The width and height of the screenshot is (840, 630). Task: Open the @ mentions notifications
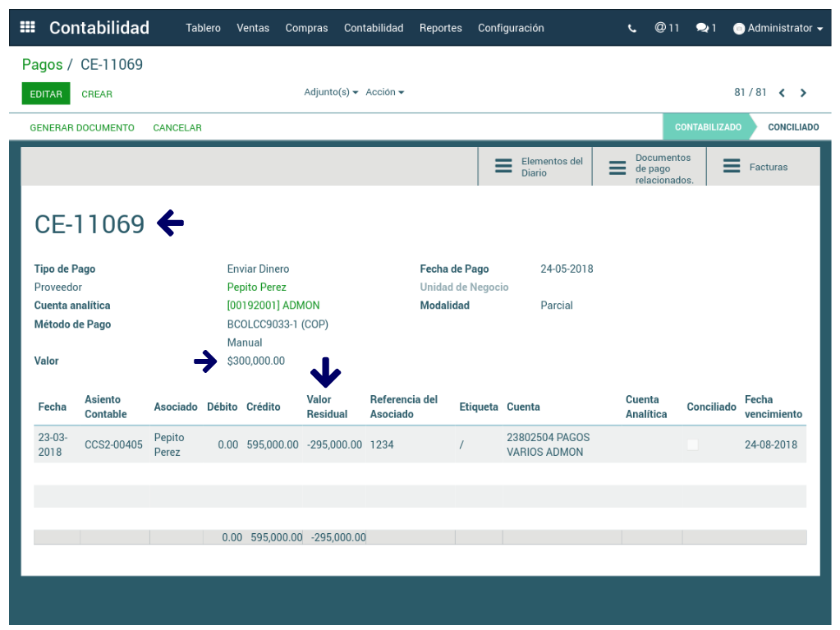(667, 28)
